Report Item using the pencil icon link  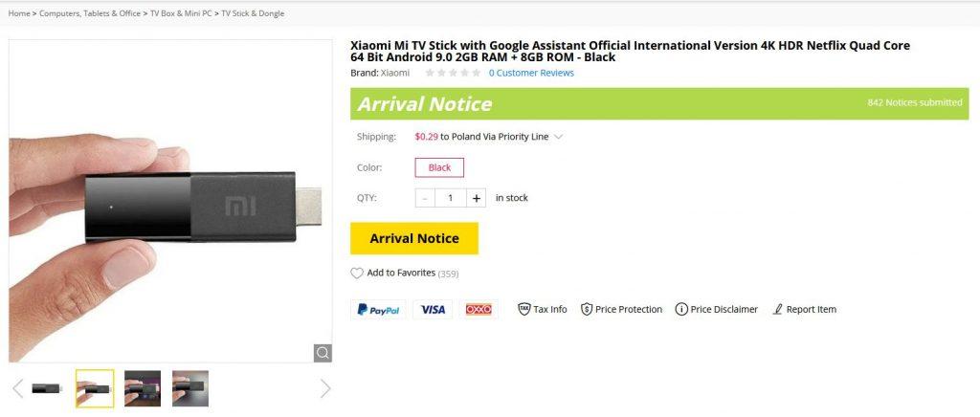point(804,309)
